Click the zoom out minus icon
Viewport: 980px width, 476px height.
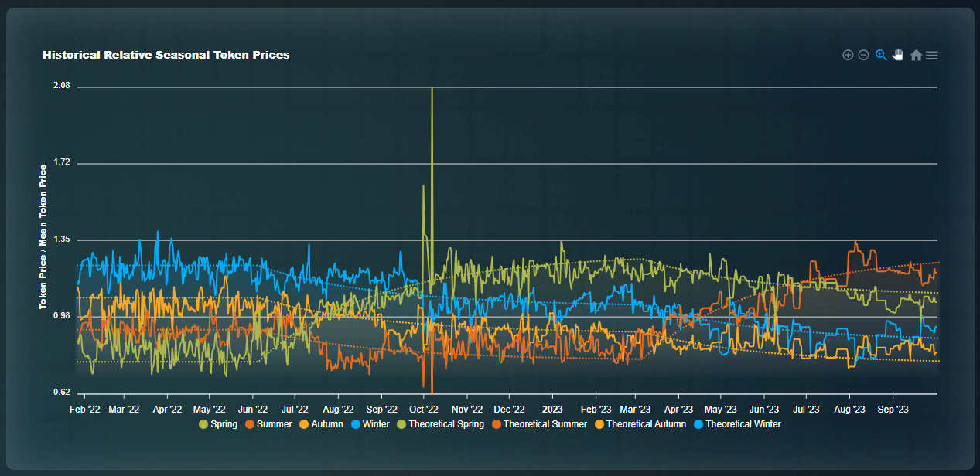(x=863, y=55)
